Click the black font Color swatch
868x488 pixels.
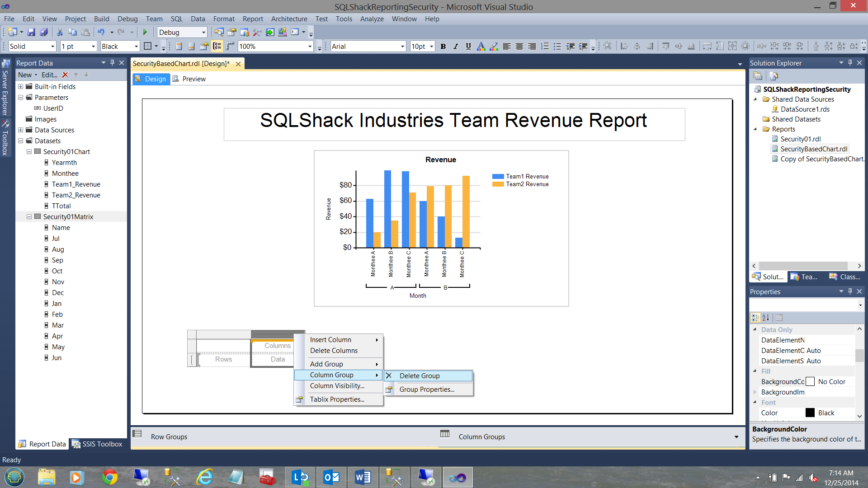click(810, 413)
